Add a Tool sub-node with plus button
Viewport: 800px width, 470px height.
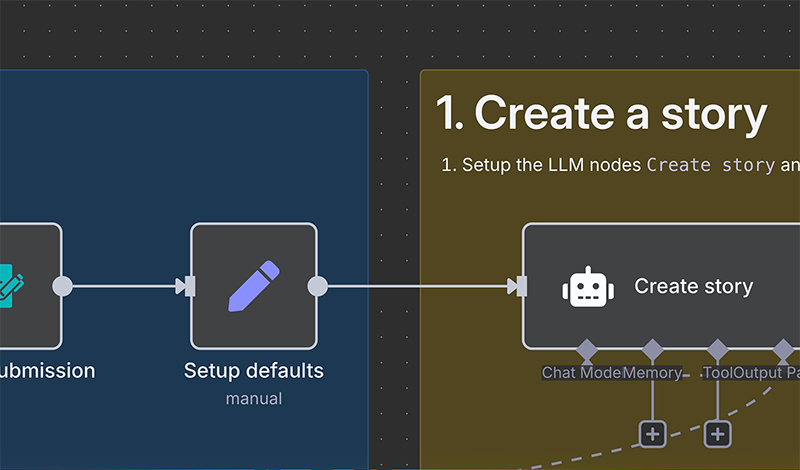pyautogui.click(x=717, y=433)
